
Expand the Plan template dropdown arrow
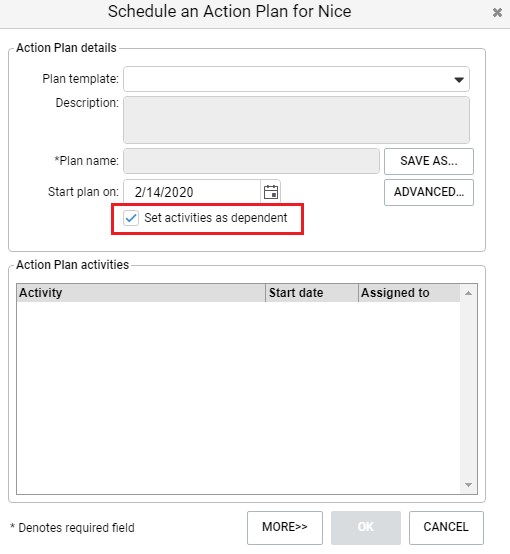click(x=459, y=80)
